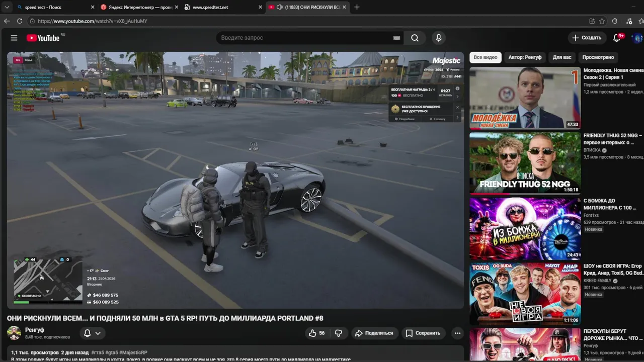
Task: Close the www.speedtest.net tab
Action: click(260, 7)
